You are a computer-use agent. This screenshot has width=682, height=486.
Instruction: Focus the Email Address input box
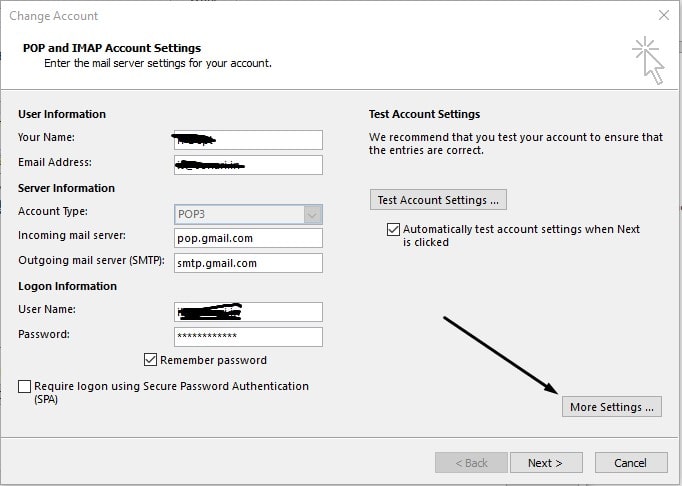tap(248, 165)
